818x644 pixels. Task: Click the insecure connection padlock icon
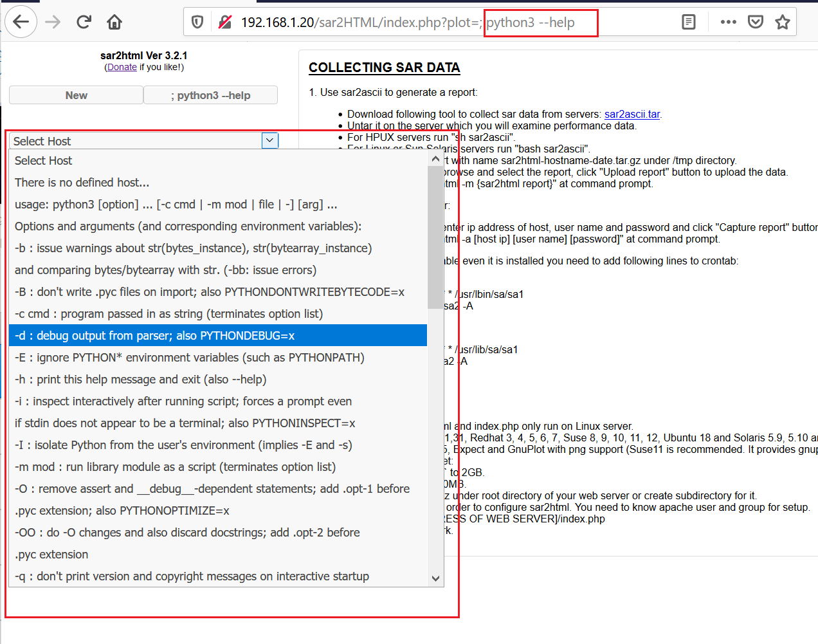click(224, 23)
